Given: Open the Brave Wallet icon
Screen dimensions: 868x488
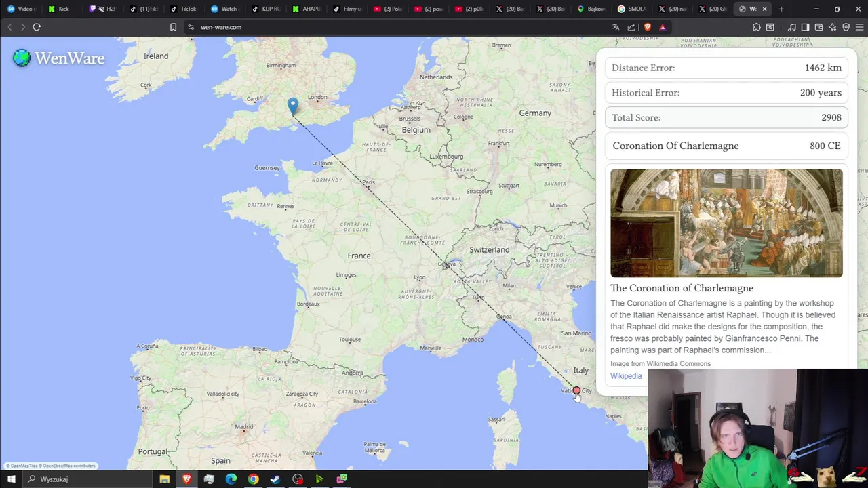Looking at the screenshot, I should click(x=818, y=27).
